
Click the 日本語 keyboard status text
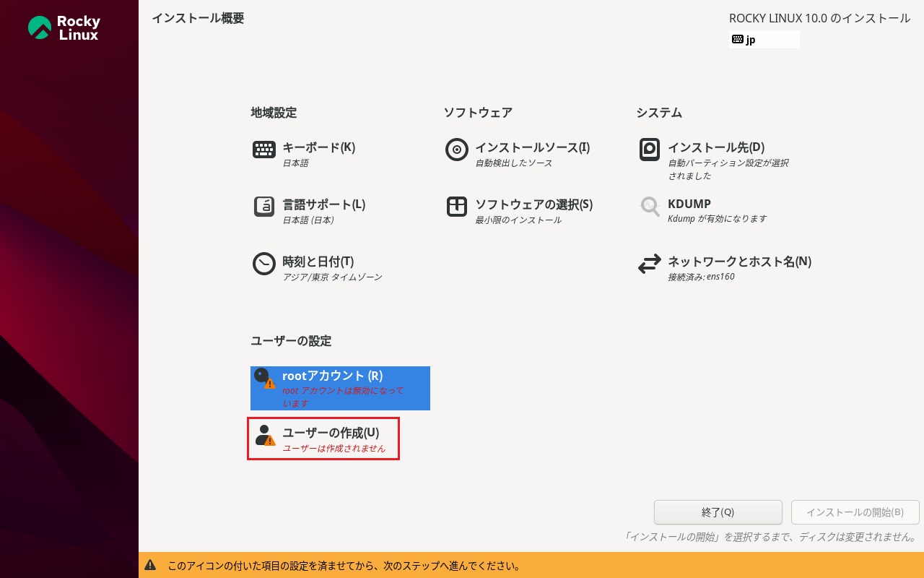(x=295, y=163)
